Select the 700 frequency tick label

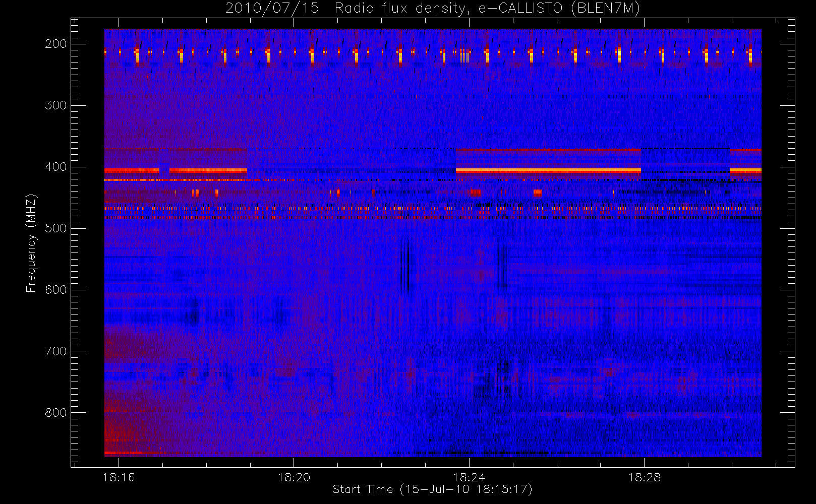56,351
